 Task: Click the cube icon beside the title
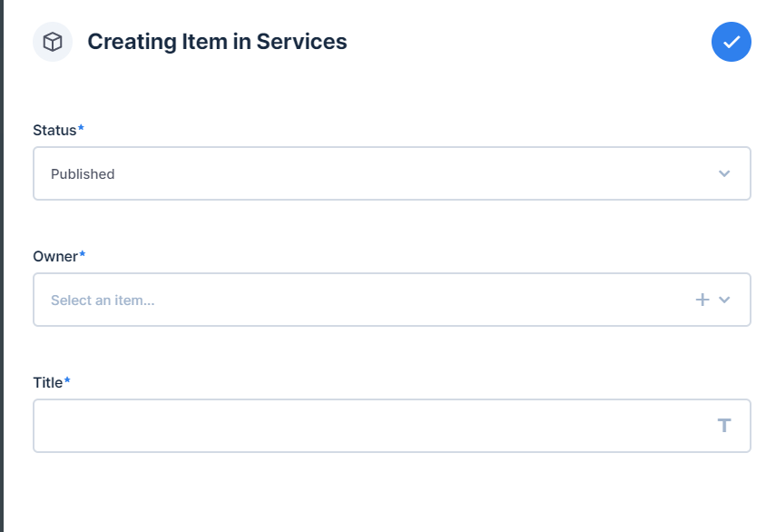[x=52, y=42]
